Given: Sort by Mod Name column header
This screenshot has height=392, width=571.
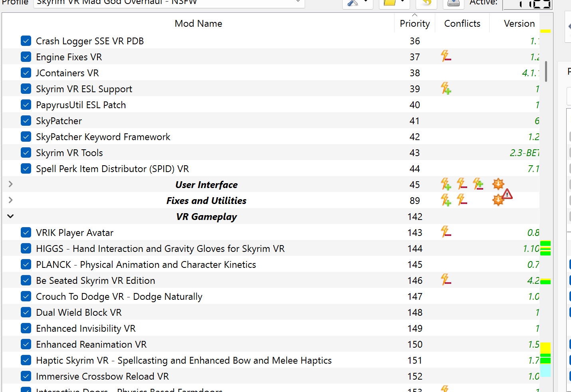Looking at the screenshot, I should pos(198,24).
